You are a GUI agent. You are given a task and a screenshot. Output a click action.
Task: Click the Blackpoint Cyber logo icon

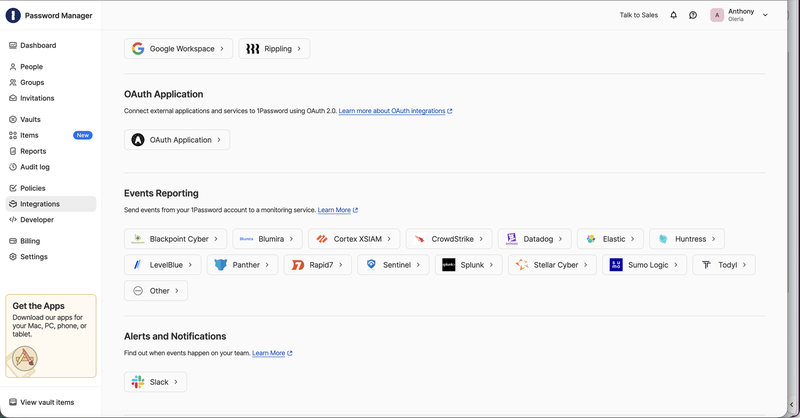(138, 239)
